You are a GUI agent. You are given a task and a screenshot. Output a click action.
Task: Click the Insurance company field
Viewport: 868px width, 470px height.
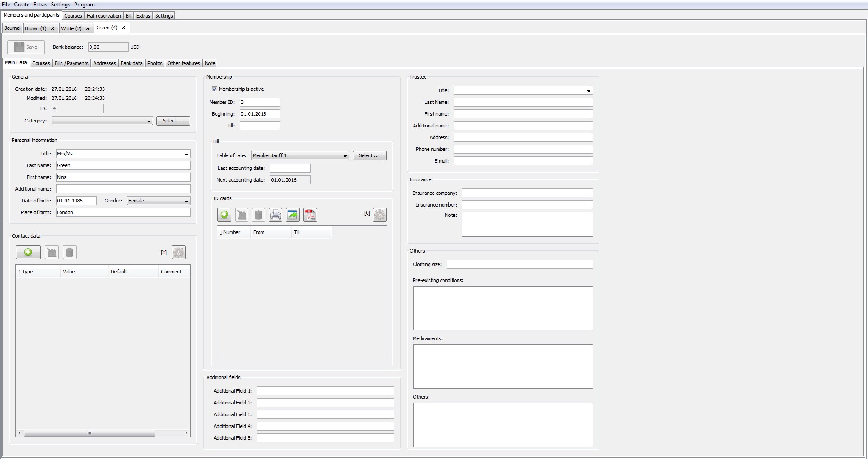click(527, 193)
